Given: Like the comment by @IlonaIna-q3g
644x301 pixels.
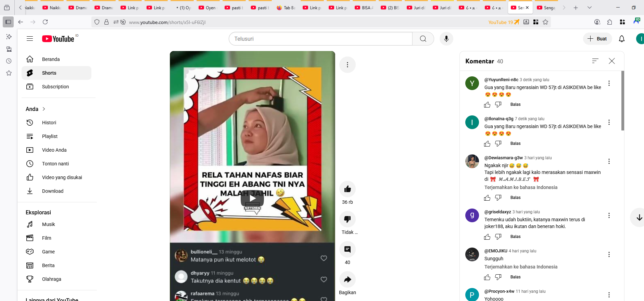Looking at the screenshot, I should [x=487, y=143].
